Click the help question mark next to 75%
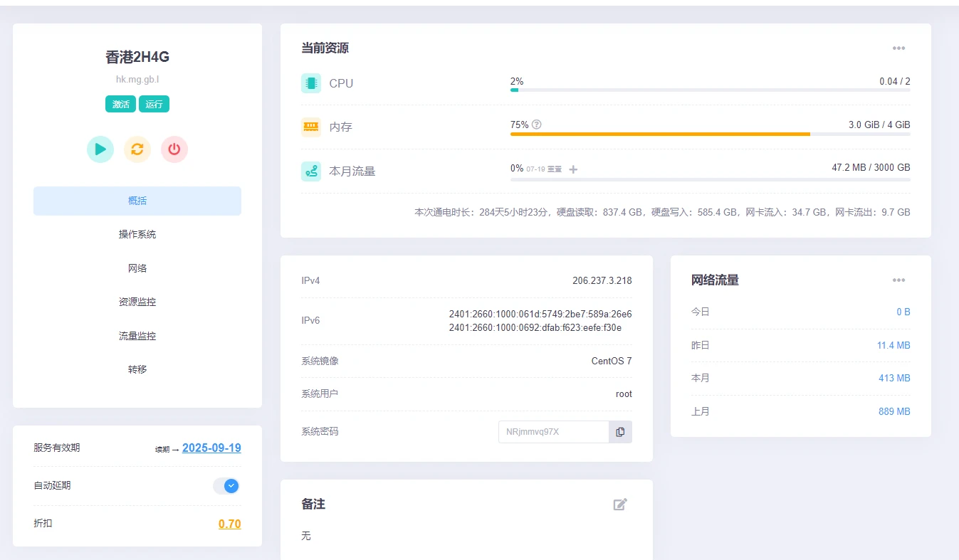The width and height of the screenshot is (959, 560). coord(537,125)
